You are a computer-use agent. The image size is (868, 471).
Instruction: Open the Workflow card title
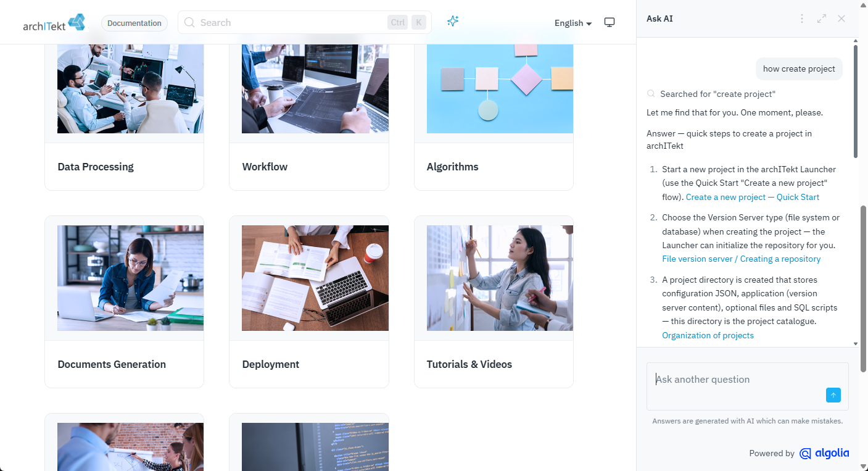tap(265, 167)
